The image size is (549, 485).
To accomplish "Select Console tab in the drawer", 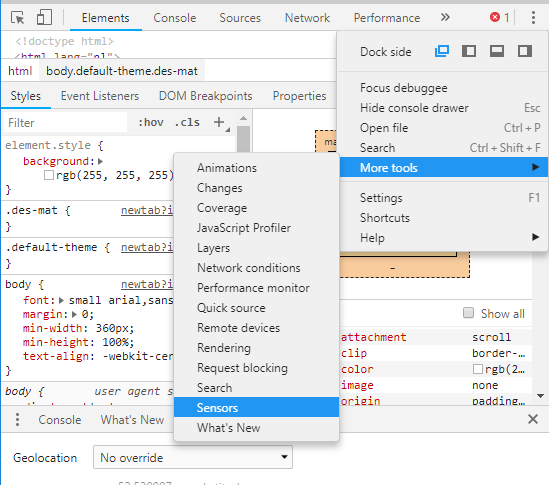I will 60,420.
